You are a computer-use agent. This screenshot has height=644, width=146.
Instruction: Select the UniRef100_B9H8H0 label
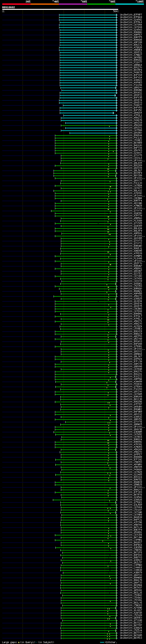[131, 32]
